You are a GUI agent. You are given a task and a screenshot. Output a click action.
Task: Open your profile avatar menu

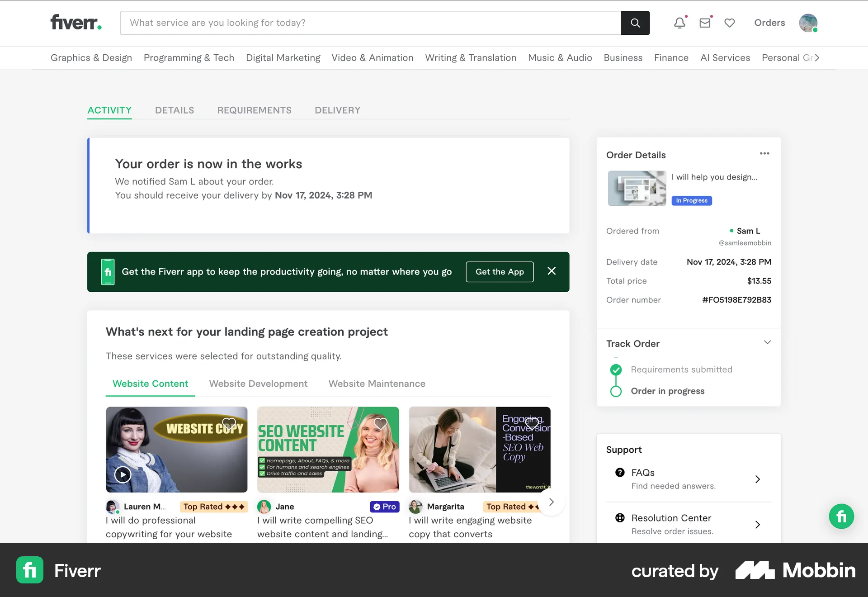[x=808, y=23]
